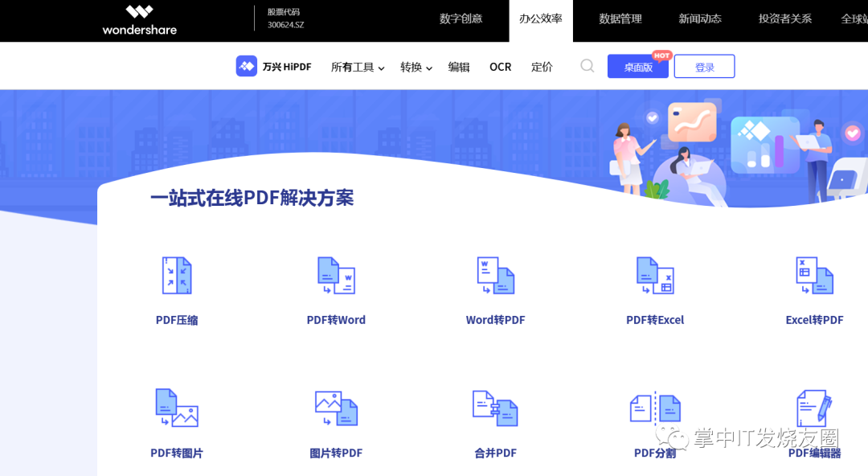
Task: Click the 万兴 HiPDF brand text
Action: 287,67
